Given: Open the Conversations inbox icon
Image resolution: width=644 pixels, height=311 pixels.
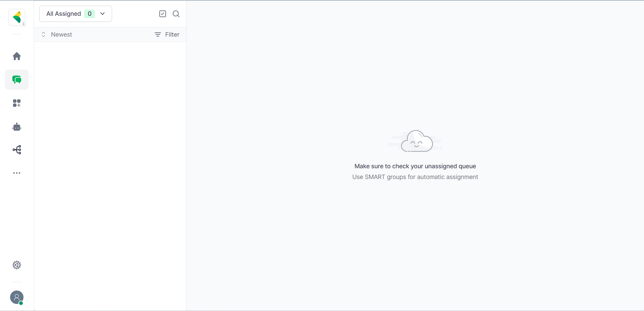Looking at the screenshot, I should 17,80.
